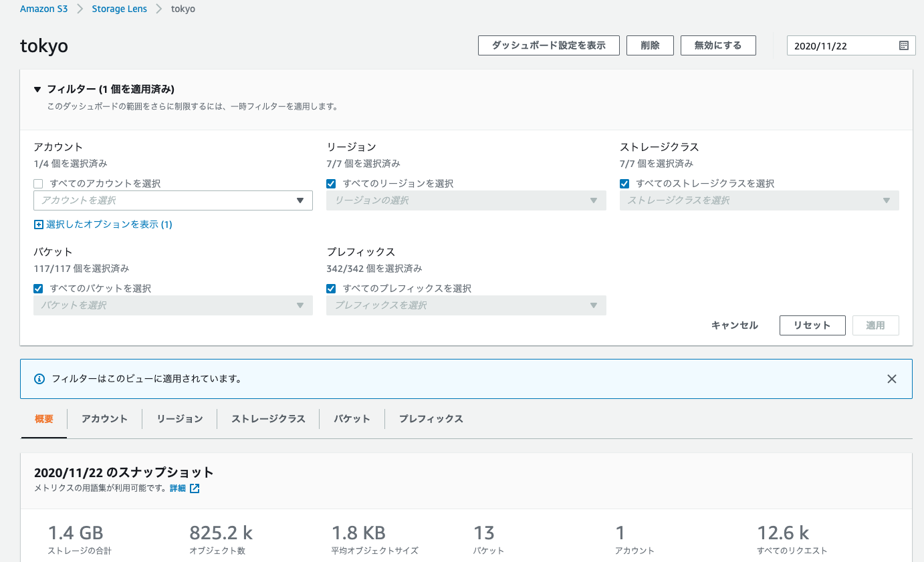Uncheck すべてのバケットを選択 checkbox
The image size is (924, 562).
click(38, 289)
